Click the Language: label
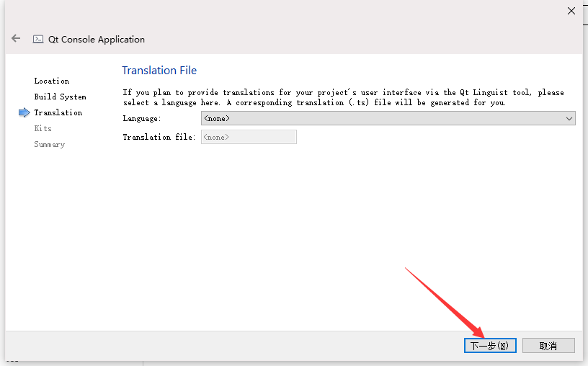The width and height of the screenshot is (588, 366). pyautogui.click(x=142, y=118)
